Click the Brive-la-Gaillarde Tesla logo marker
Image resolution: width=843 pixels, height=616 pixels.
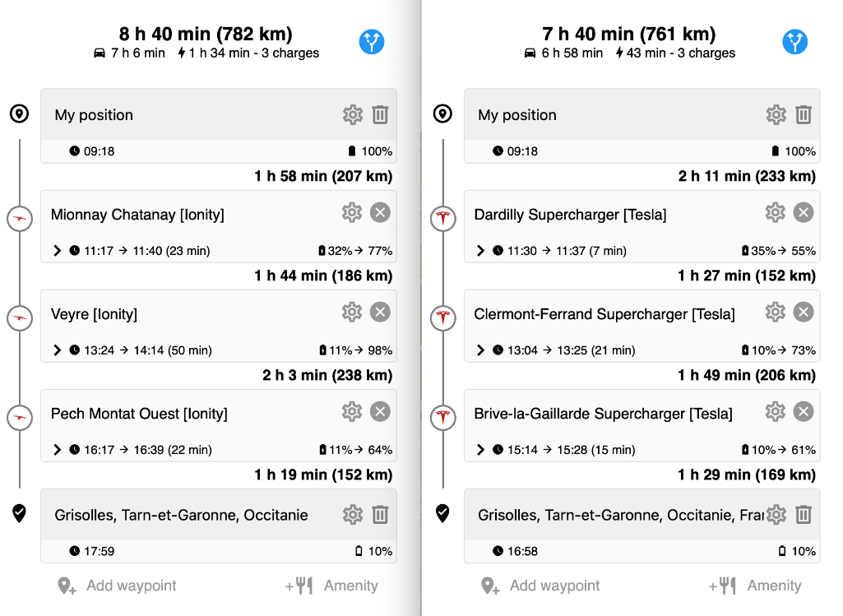(x=443, y=417)
